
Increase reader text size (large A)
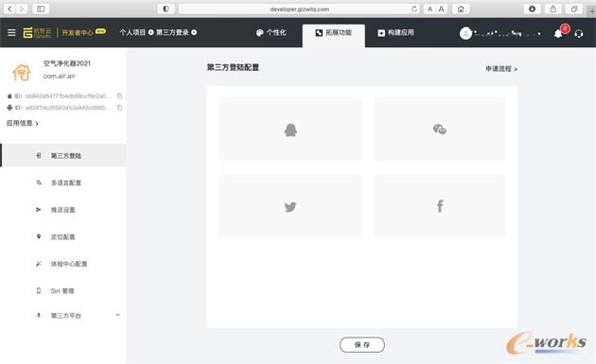click(x=441, y=9)
